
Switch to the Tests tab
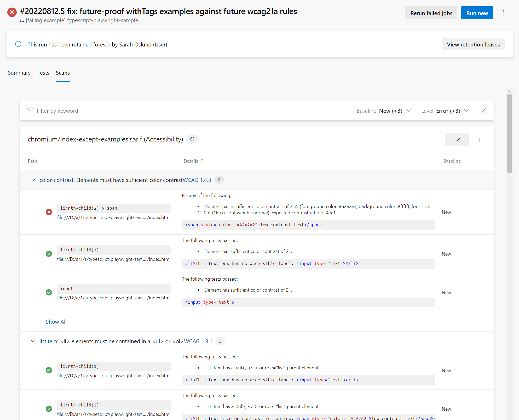(x=43, y=73)
